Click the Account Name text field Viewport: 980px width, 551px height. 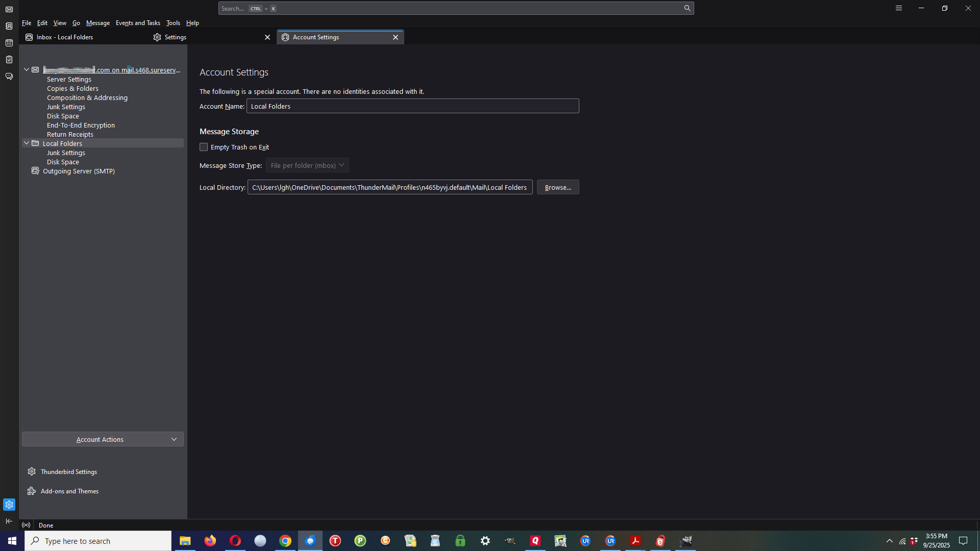(x=412, y=106)
